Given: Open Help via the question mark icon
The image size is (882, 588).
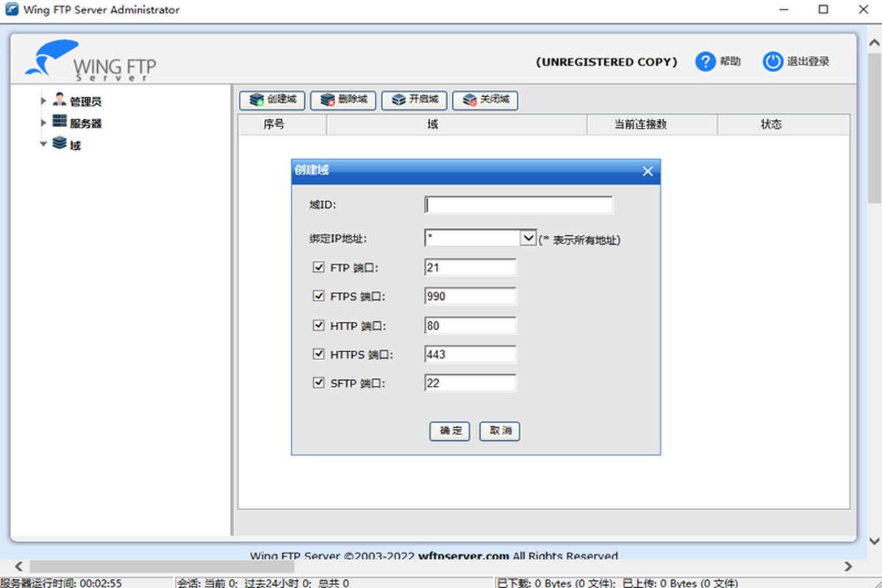Looking at the screenshot, I should 706,62.
